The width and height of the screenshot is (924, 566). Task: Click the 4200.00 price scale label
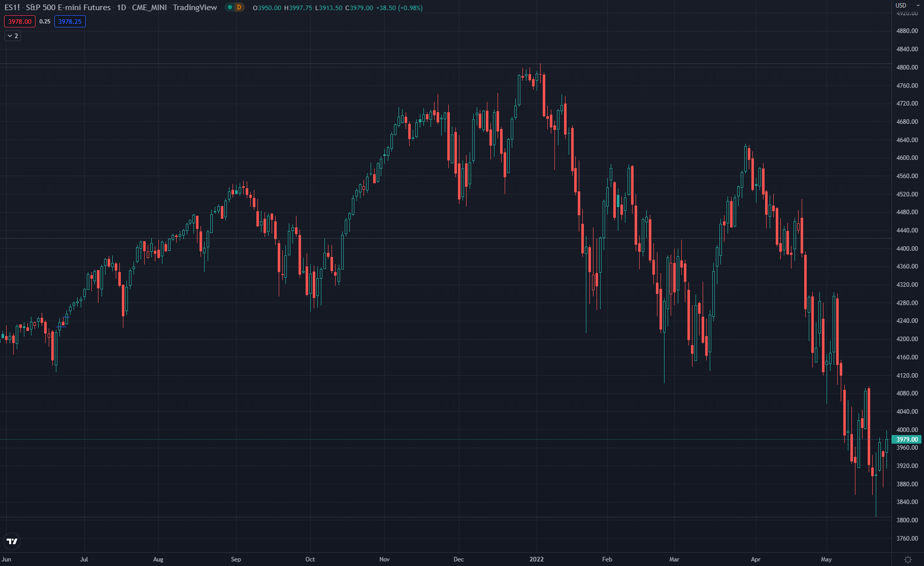click(x=907, y=339)
